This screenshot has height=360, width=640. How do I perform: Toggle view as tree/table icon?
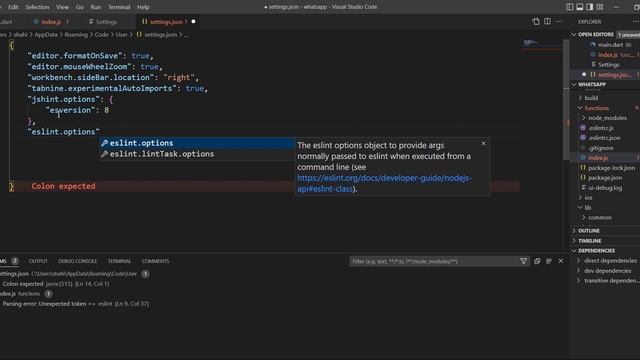[x=549, y=261]
